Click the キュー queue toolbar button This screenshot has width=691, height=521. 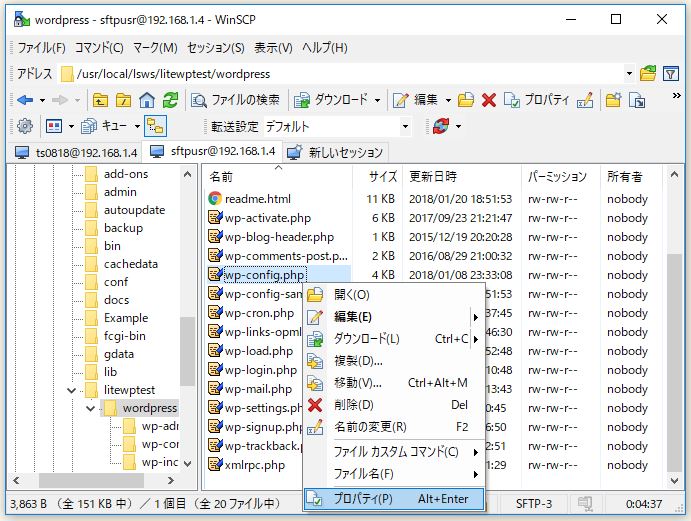[x=105, y=127]
